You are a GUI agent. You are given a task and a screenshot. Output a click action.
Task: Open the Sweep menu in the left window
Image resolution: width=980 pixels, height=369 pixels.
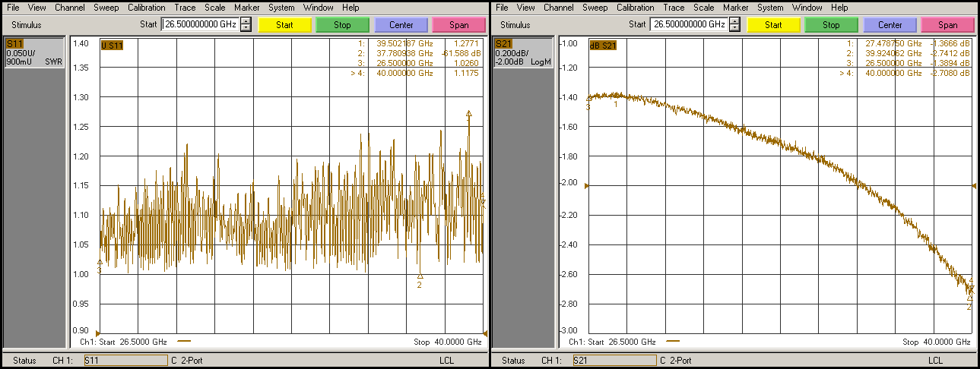point(106,8)
